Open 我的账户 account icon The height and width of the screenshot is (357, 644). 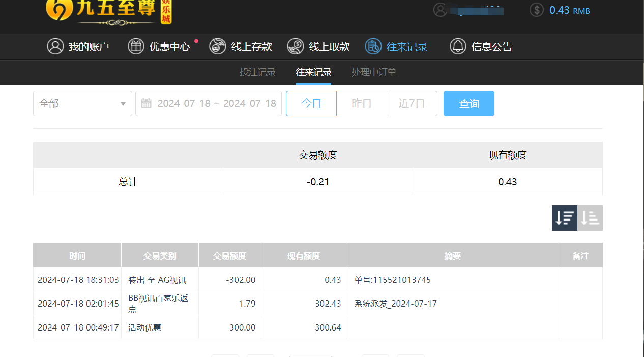55,46
